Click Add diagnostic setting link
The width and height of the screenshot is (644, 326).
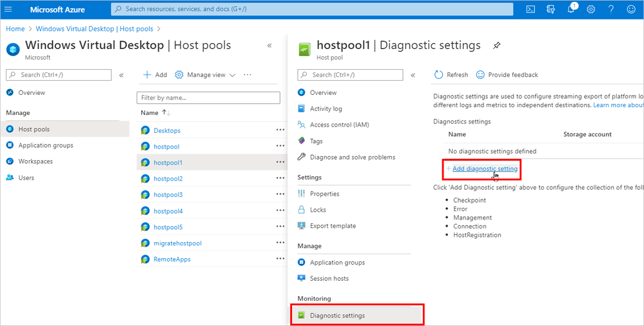click(x=485, y=168)
